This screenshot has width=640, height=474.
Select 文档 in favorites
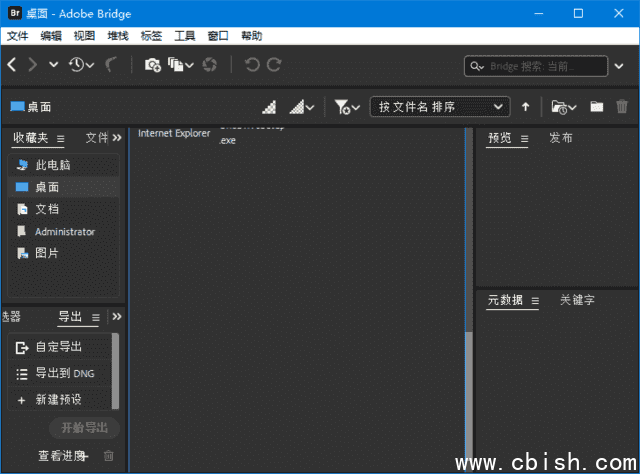[x=63, y=209]
